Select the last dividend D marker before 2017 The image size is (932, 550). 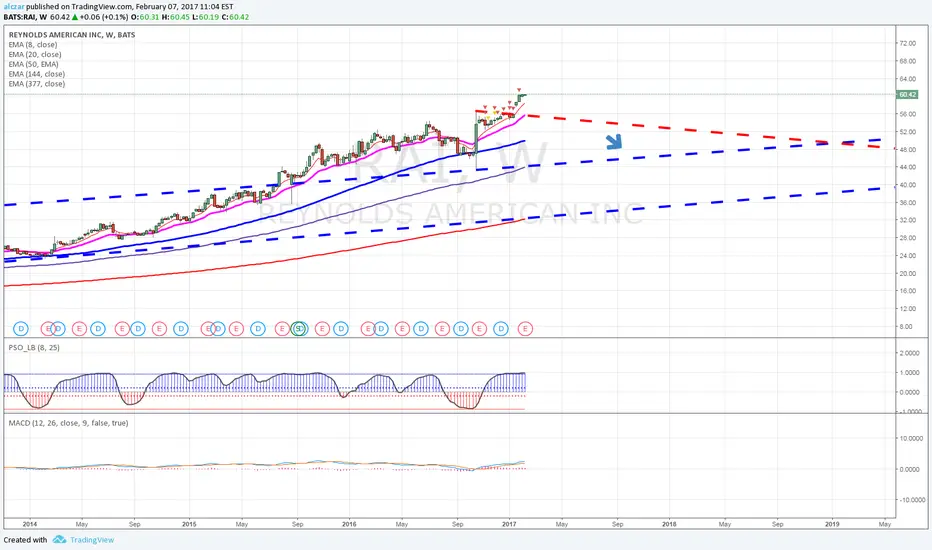[x=501, y=328]
